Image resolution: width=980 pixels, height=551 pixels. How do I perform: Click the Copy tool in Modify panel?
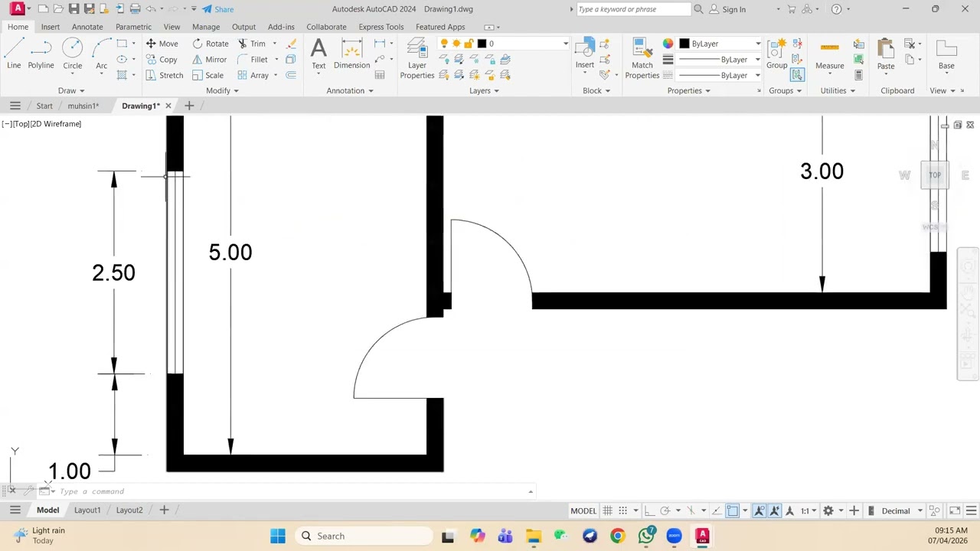coord(162,60)
